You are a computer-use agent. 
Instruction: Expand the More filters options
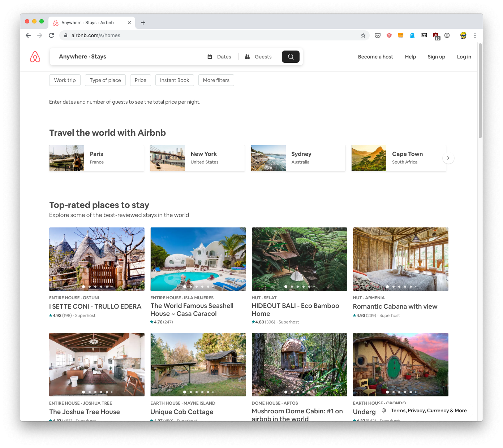216,80
